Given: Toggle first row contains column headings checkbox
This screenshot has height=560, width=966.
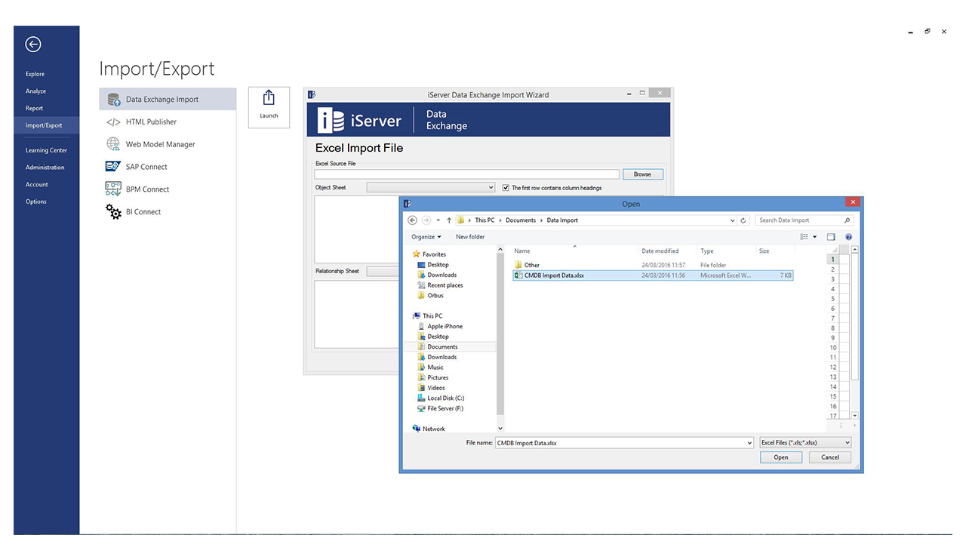Looking at the screenshot, I should pyautogui.click(x=506, y=187).
